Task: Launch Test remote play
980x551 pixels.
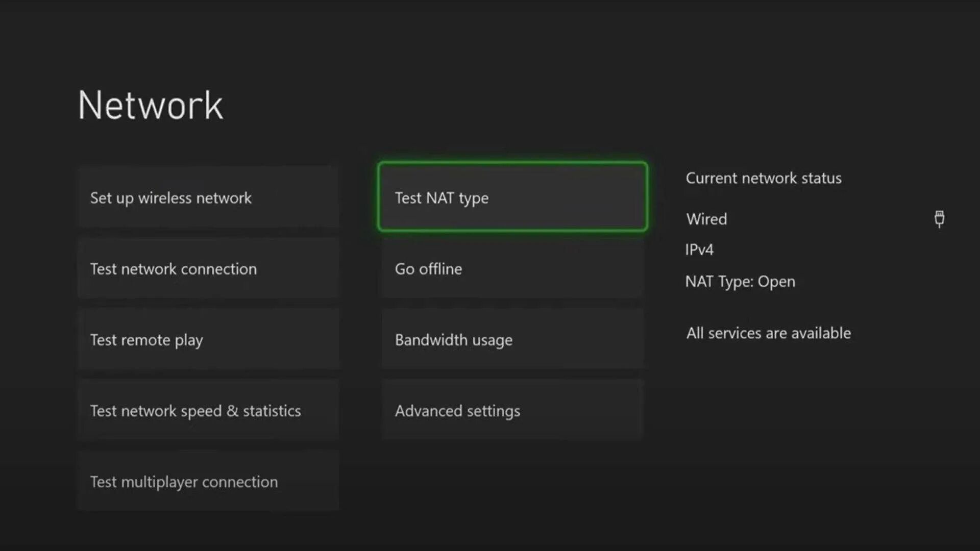Action: coord(208,339)
